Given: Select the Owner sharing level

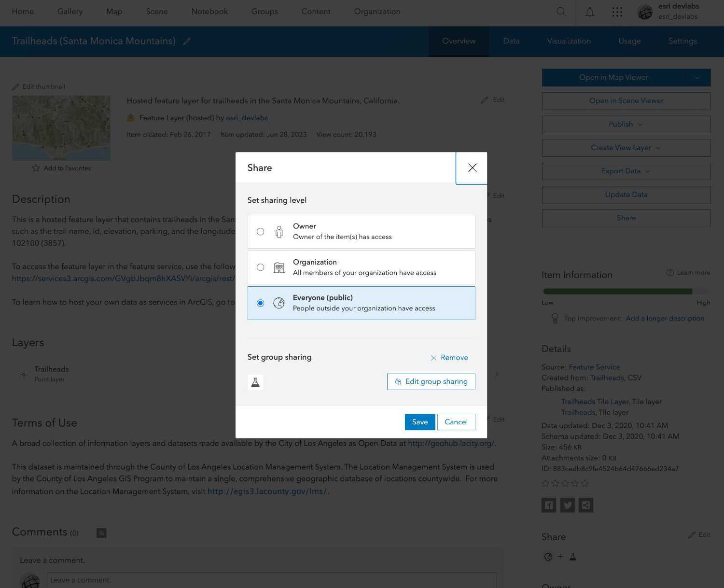Looking at the screenshot, I should coord(261,231).
